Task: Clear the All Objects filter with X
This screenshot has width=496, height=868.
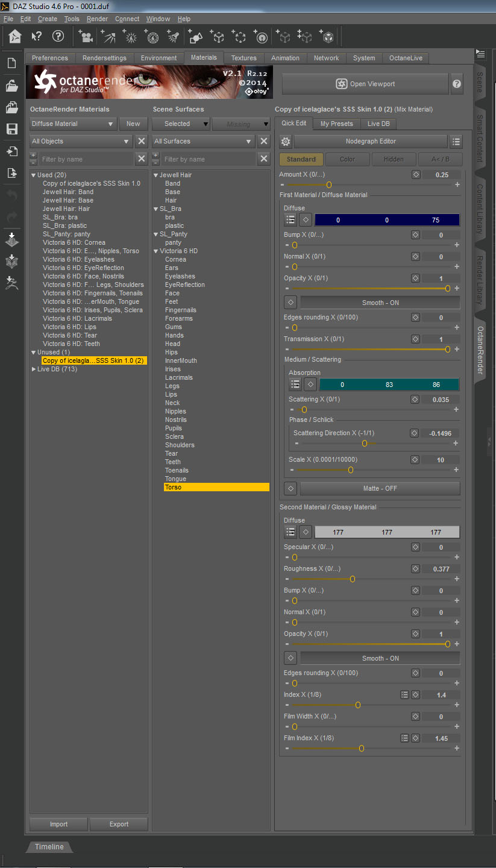Action: 142,141
